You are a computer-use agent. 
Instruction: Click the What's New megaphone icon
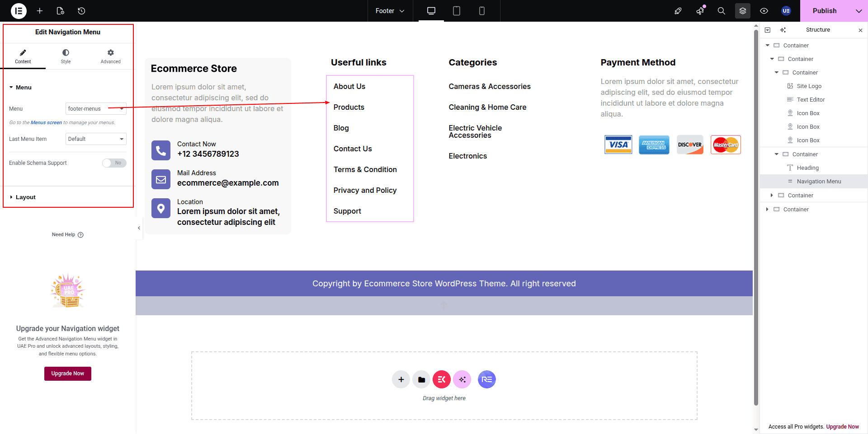pyautogui.click(x=700, y=11)
